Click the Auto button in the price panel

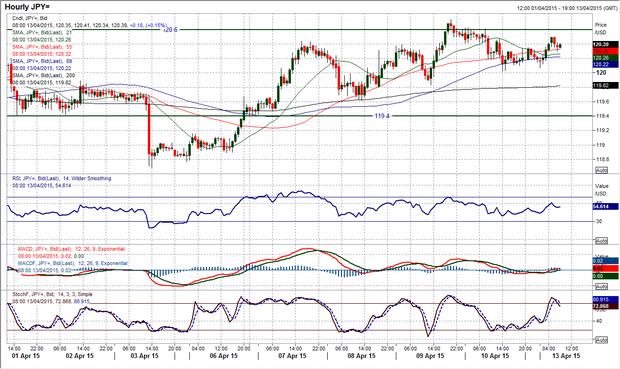601,170
